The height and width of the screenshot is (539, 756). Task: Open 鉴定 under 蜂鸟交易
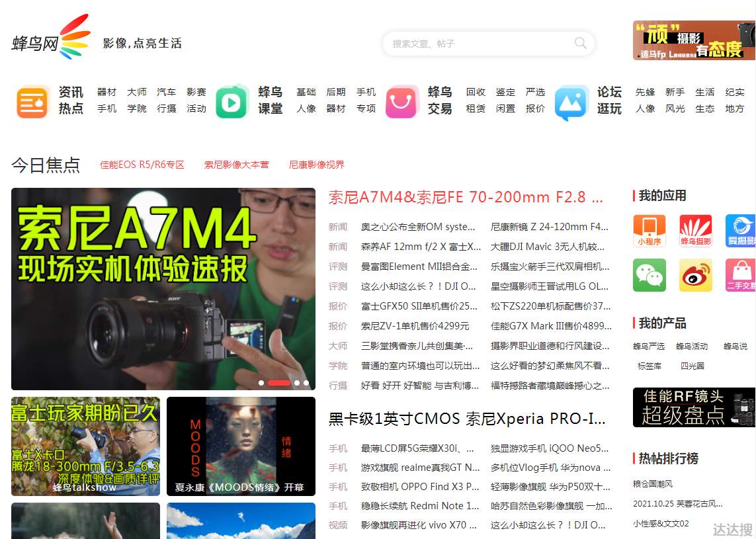pos(506,92)
